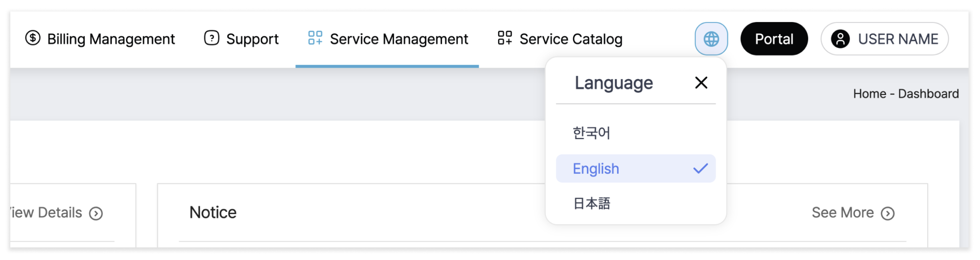Click the Service Catalog grid icon

coord(505,37)
